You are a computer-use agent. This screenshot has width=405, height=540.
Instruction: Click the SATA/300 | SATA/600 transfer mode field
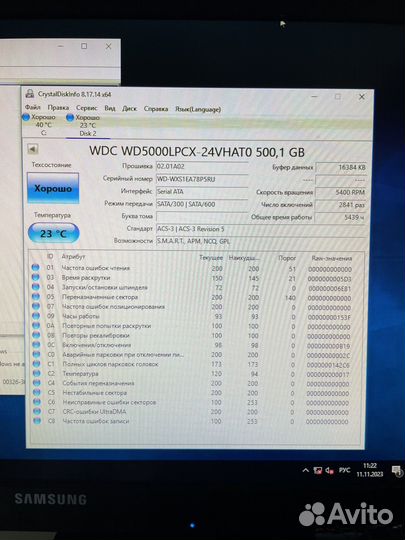(202, 204)
